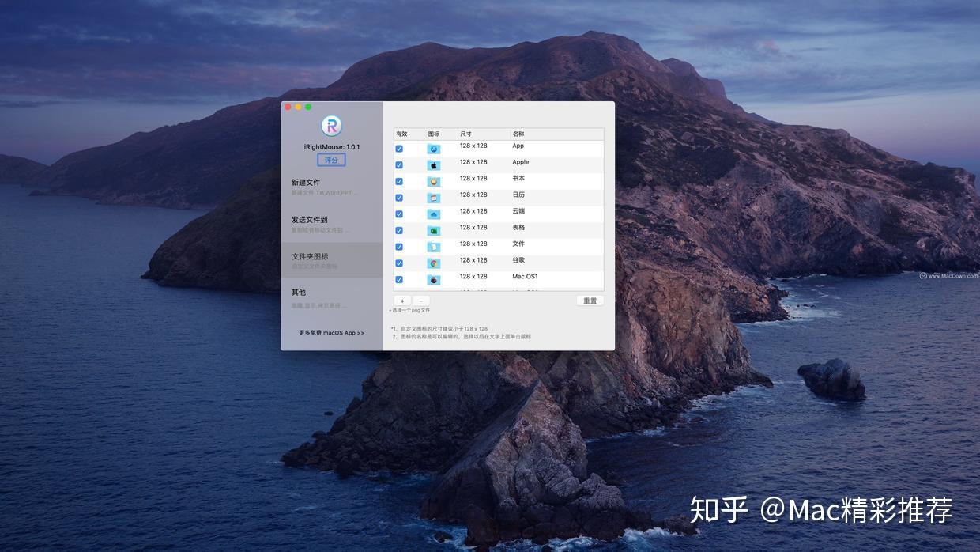Click the 评分 rating button
The height and width of the screenshot is (552, 980).
point(331,159)
